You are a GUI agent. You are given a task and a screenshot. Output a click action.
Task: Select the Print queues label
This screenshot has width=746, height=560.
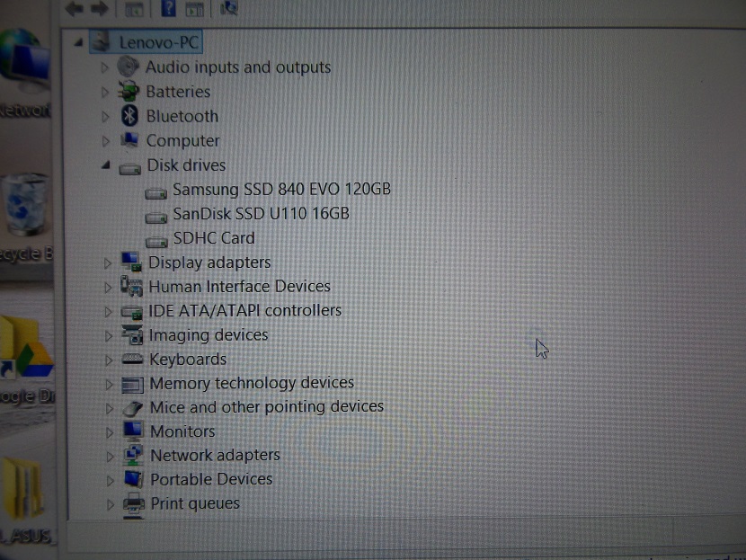(195, 503)
